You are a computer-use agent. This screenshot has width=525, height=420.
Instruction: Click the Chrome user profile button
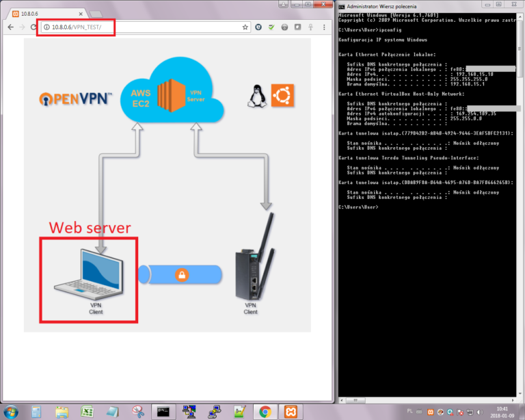coord(283,4)
